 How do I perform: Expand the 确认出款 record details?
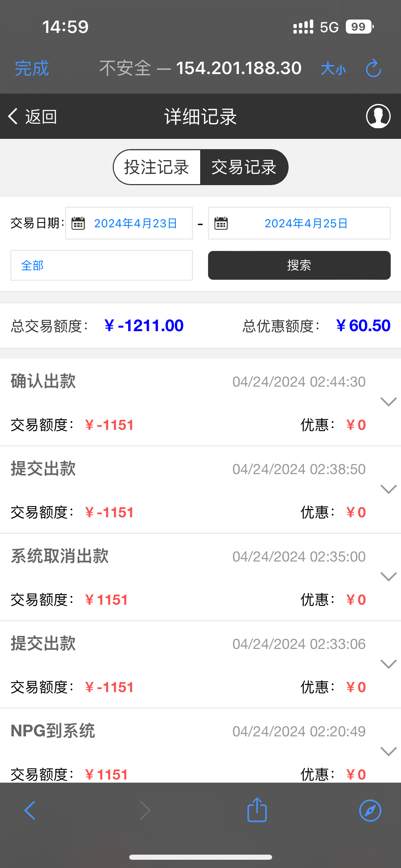[388, 401]
